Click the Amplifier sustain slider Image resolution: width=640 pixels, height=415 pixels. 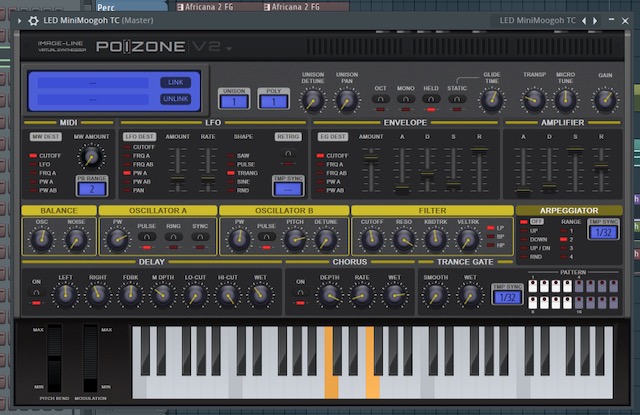tap(575, 169)
